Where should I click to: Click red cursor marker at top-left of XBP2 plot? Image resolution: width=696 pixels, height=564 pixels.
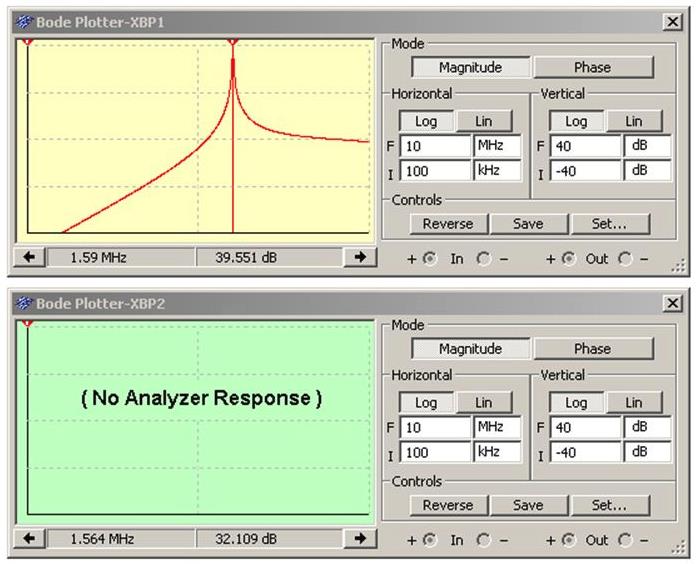[28, 324]
